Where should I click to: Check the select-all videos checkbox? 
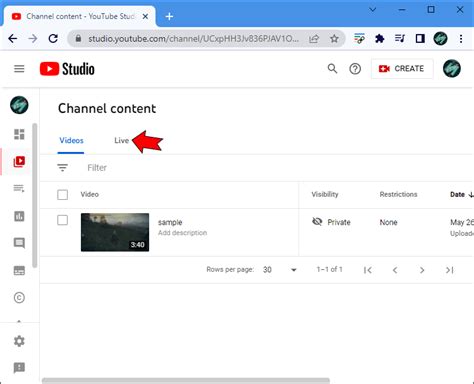tap(63, 194)
